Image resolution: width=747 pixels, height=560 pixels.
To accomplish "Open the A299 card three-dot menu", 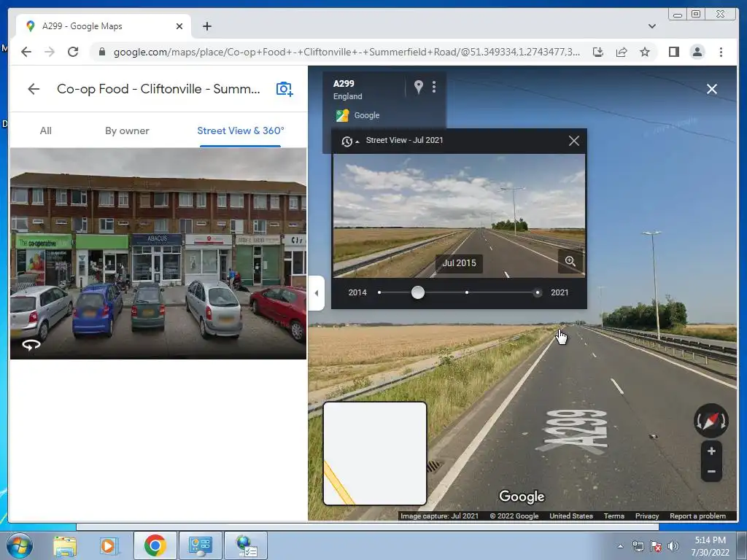I will (434, 87).
